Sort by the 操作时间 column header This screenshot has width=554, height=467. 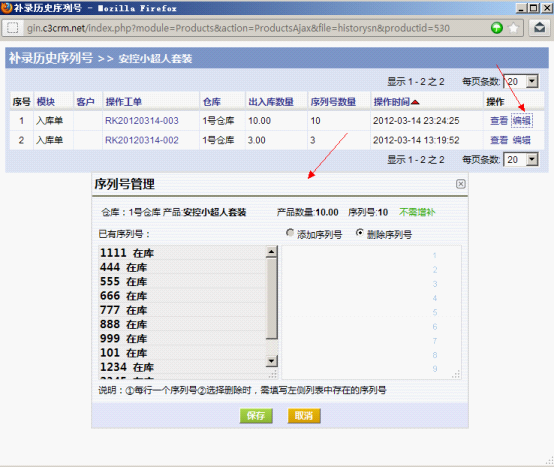point(396,102)
